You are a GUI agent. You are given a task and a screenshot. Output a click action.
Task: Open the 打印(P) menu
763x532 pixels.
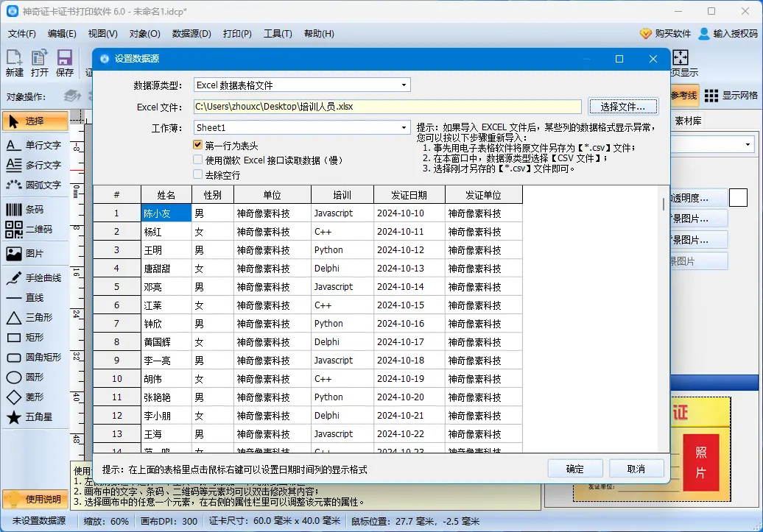237,33
